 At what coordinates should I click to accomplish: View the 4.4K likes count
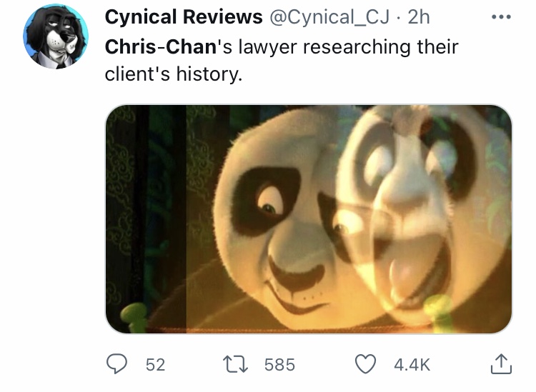click(412, 365)
